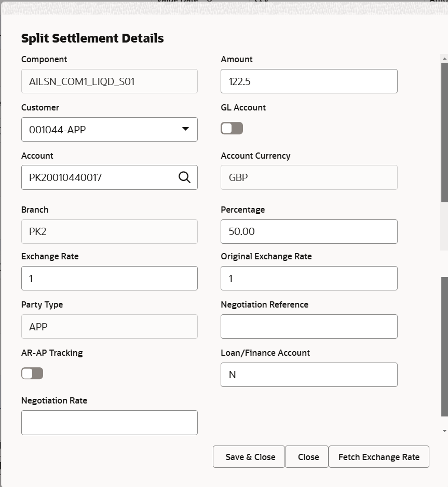Click the Loan/Finance Account field
This screenshot has width=448, height=487.
(x=309, y=374)
